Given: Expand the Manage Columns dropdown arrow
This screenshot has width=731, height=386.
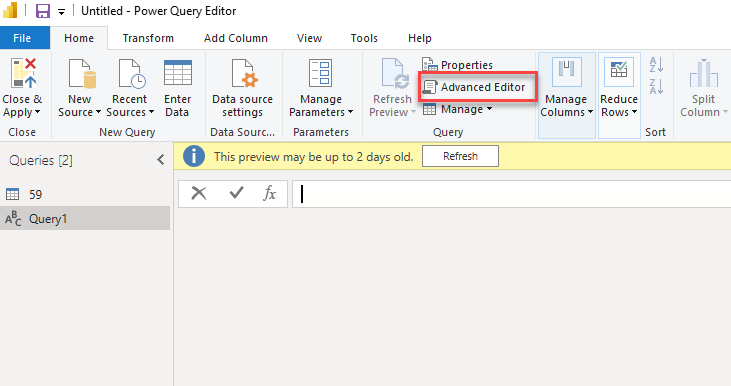Looking at the screenshot, I should tap(590, 112).
